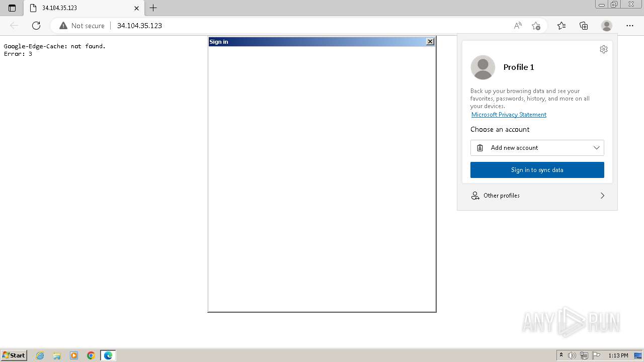Viewport: 644px width, 362px height.
Task: Open the volume speaker tray icon
Action: point(572,355)
